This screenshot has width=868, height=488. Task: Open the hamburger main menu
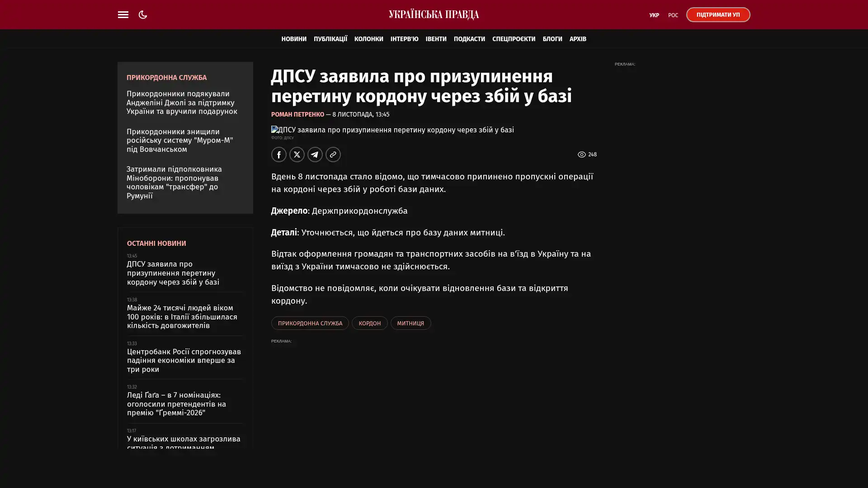click(x=123, y=15)
